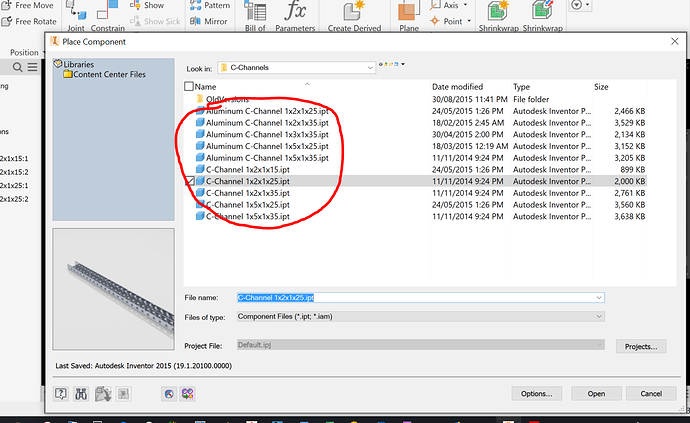Image resolution: width=690 pixels, height=423 pixels.
Task: Click the Create Derived Substitutes tool
Action: (354, 16)
